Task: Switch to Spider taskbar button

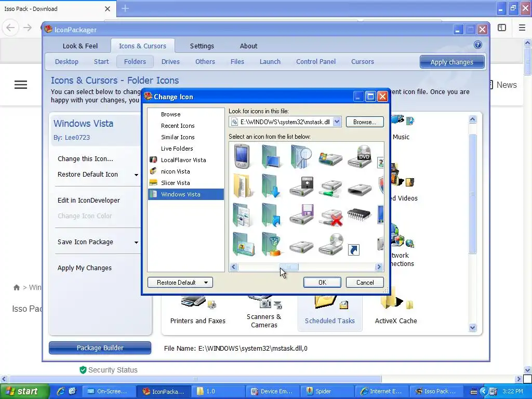Action: pyautogui.click(x=327, y=391)
